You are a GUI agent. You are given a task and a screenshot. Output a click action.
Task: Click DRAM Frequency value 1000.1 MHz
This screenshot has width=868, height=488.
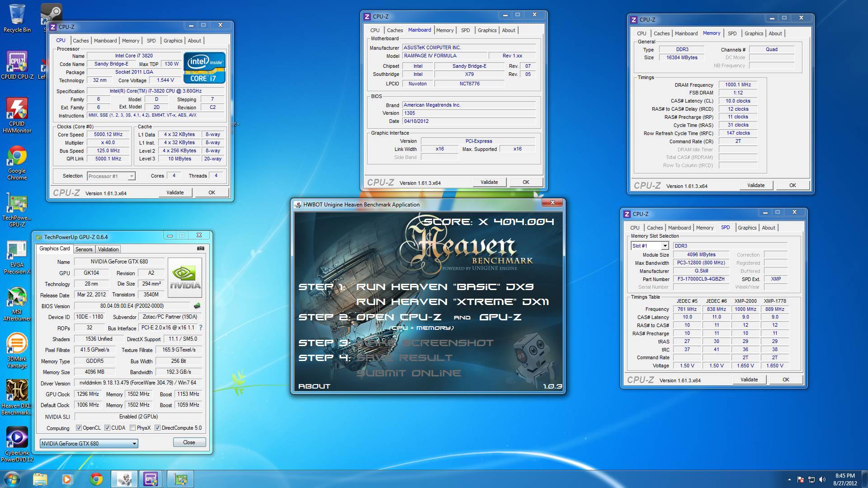pyautogui.click(x=738, y=85)
